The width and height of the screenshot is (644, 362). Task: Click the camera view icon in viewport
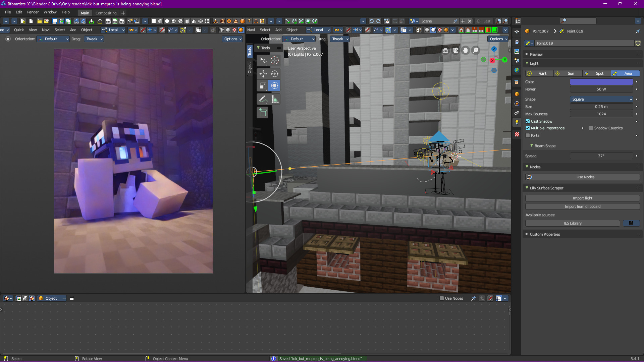pyautogui.click(x=455, y=51)
